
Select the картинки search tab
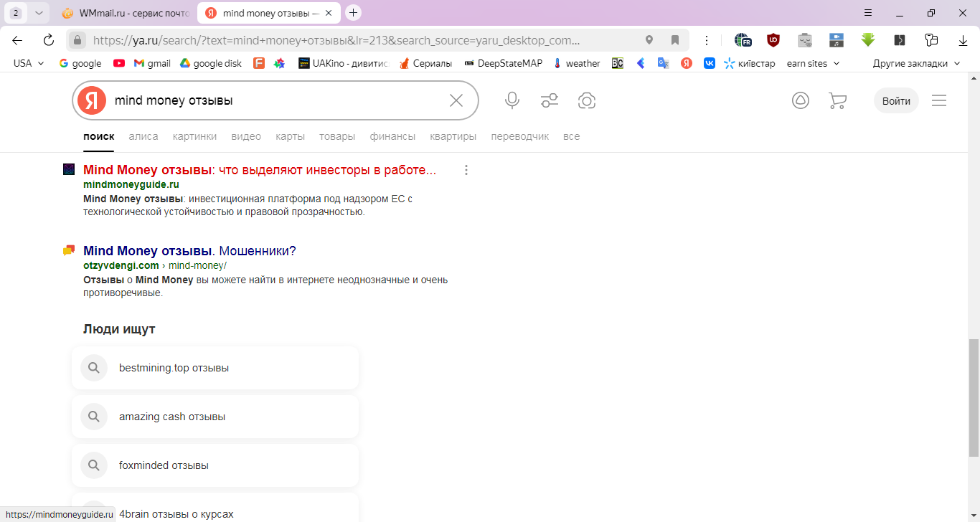pos(194,136)
